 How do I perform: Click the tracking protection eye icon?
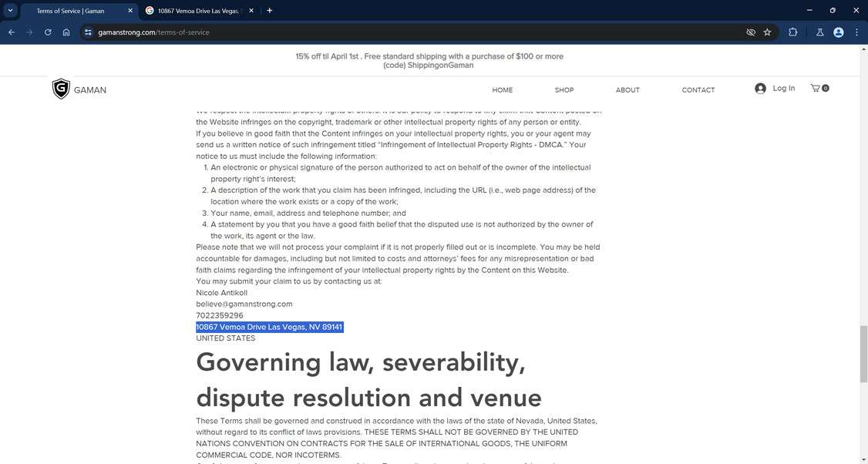[751, 32]
